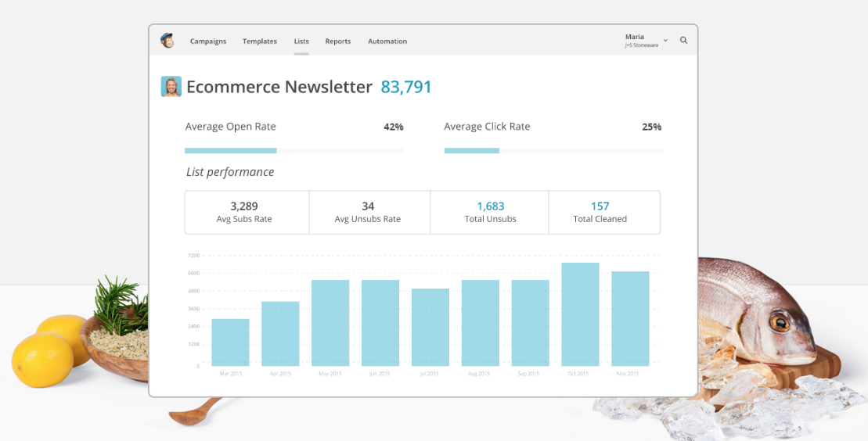Select the Apr 2015 chart bar
Screen dimensions: 868x441
(281, 334)
